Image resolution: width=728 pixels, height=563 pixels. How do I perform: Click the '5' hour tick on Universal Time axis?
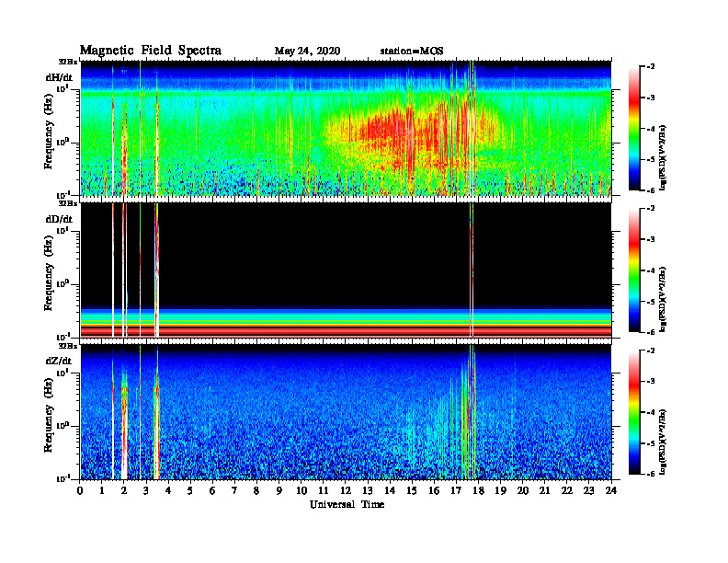(x=190, y=490)
